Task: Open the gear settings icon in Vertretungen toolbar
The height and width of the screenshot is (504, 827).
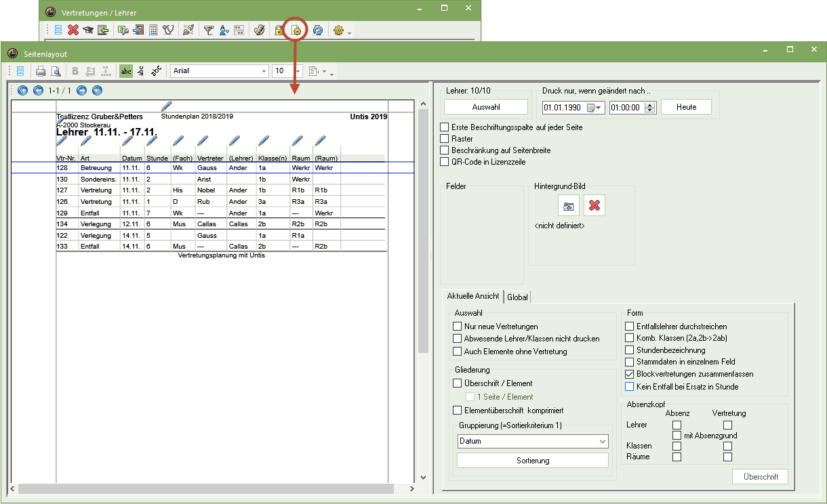Action: [339, 30]
